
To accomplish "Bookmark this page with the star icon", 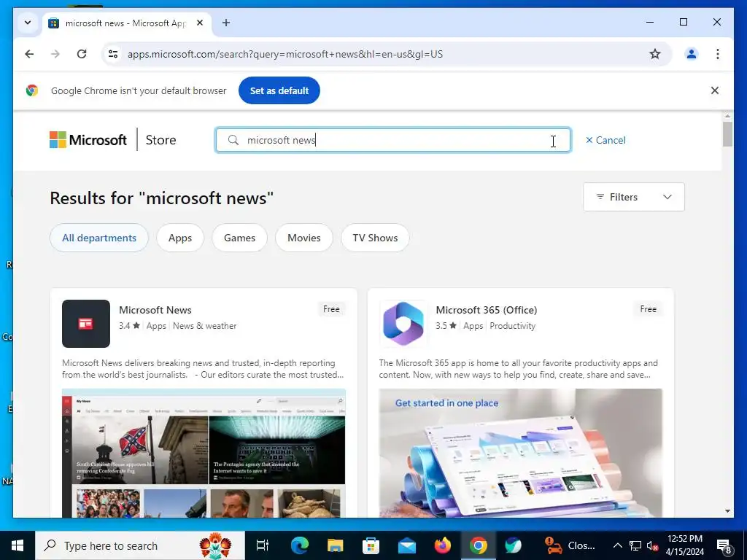I will click(x=655, y=54).
